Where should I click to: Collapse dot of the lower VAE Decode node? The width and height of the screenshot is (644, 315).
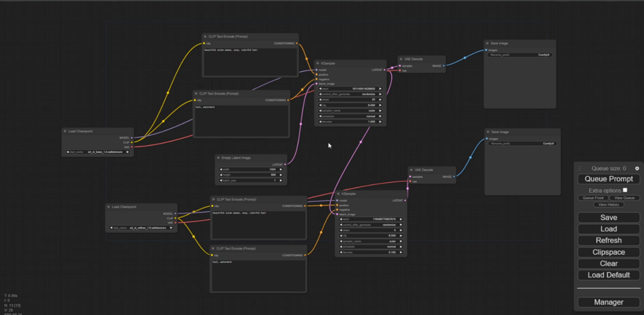[x=411, y=170]
